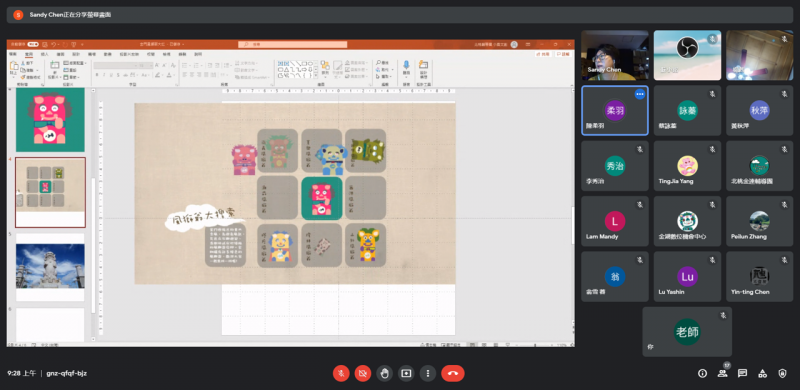Select the pink lion slide thumbnail
800x390 pixels.
[51, 120]
